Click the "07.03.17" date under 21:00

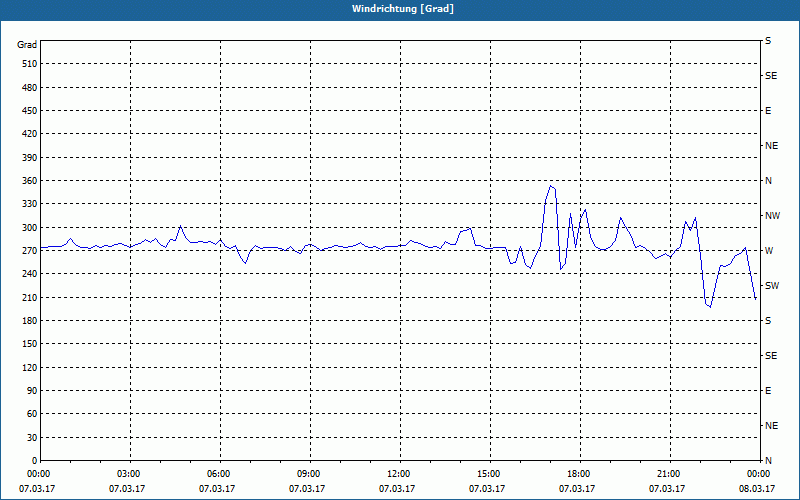(x=667, y=489)
